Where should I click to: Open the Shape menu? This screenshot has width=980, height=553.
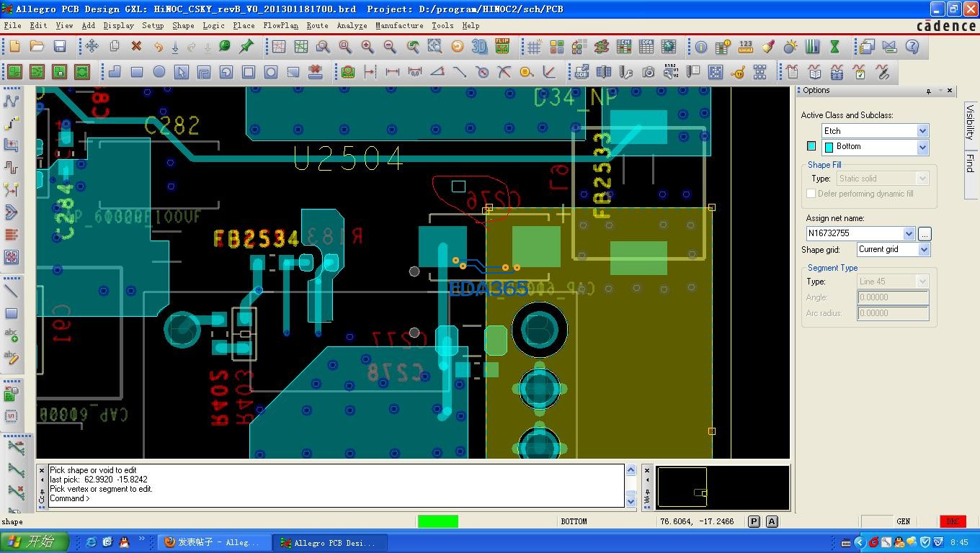point(183,25)
